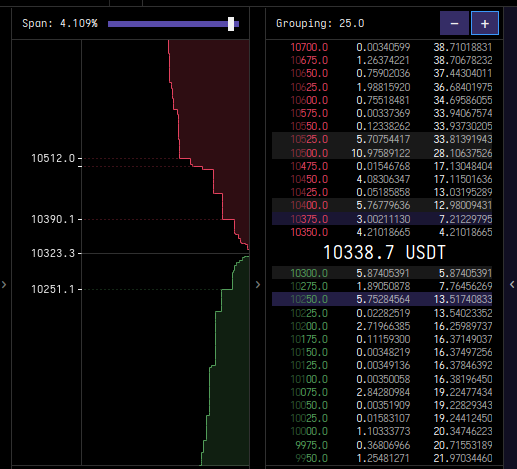Select the 10675.0 ask price

tap(309, 60)
